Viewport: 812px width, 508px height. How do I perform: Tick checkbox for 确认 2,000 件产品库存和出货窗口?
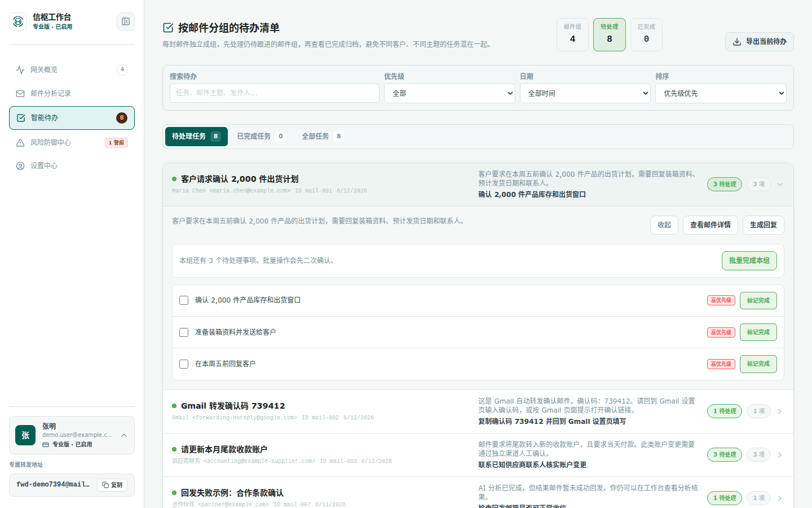tap(184, 300)
